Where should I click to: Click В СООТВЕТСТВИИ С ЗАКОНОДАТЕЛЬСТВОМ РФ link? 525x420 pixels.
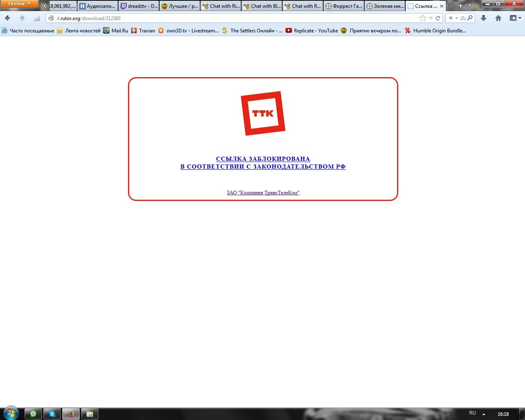click(263, 167)
